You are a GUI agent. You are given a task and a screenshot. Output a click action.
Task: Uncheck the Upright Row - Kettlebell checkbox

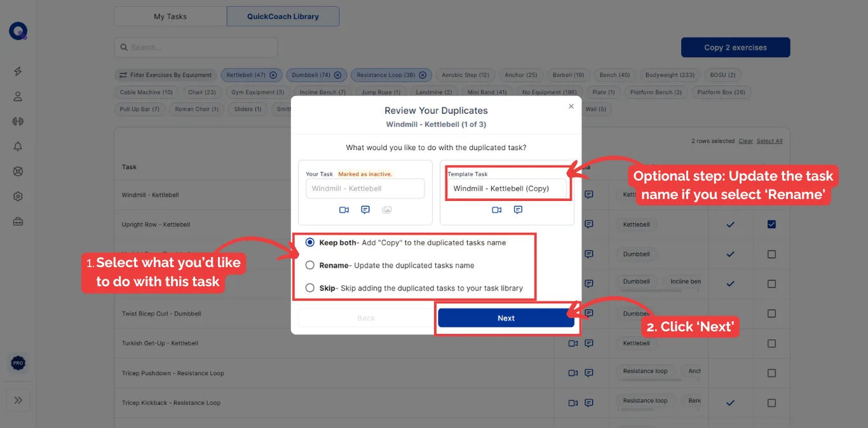coord(771,224)
